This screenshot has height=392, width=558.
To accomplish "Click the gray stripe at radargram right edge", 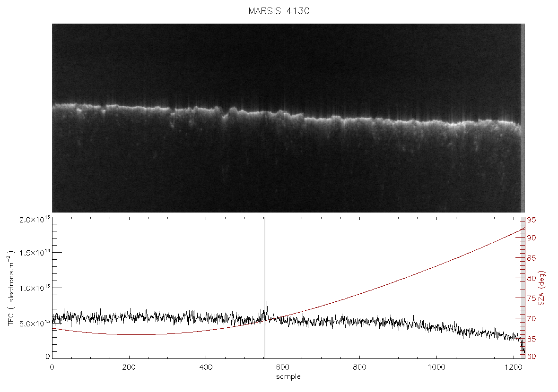I will 523,118.
